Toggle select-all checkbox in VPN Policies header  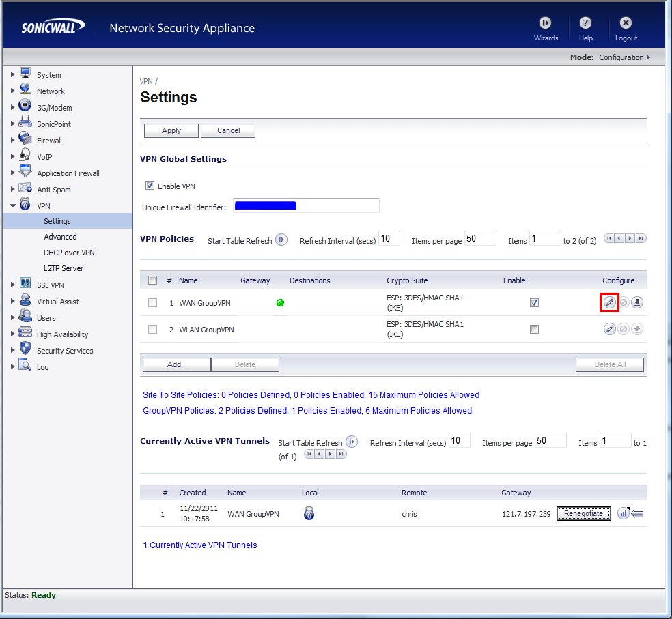pyautogui.click(x=152, y=280)
